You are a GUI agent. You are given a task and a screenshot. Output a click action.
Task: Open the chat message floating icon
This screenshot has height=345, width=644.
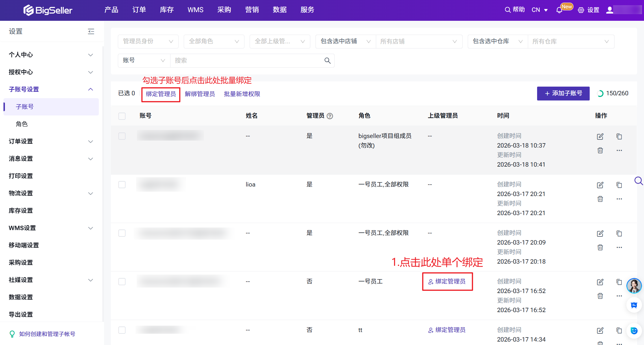pyautogui.click(x=634, y=305)
